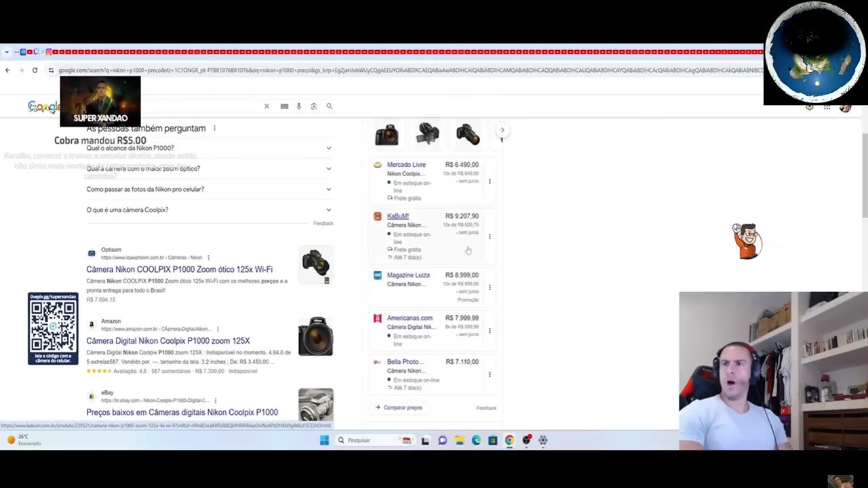Open the on-screen keyboard icon in search bar
Viewport: 868px width, 488px height.
click(284, 106)
